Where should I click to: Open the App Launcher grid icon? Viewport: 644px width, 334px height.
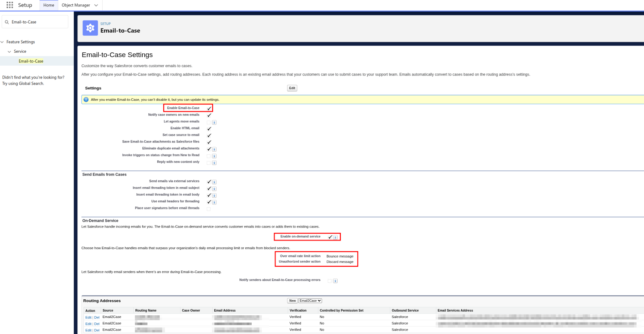point(10,5)
